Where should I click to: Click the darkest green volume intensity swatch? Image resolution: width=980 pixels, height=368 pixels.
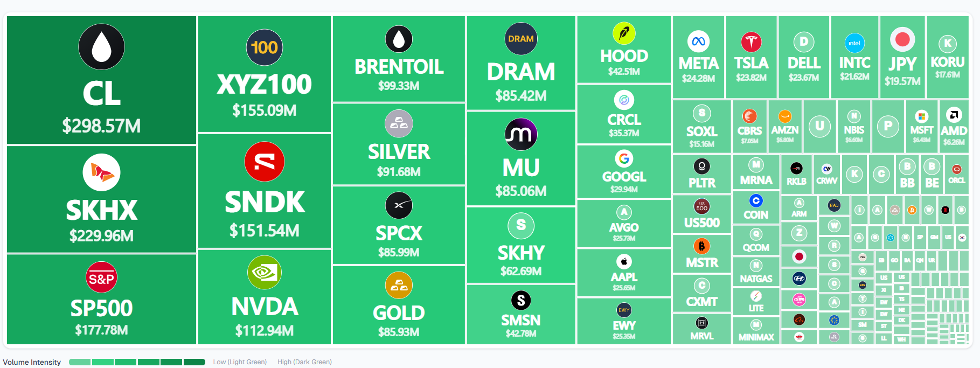(x=194, y=362)
